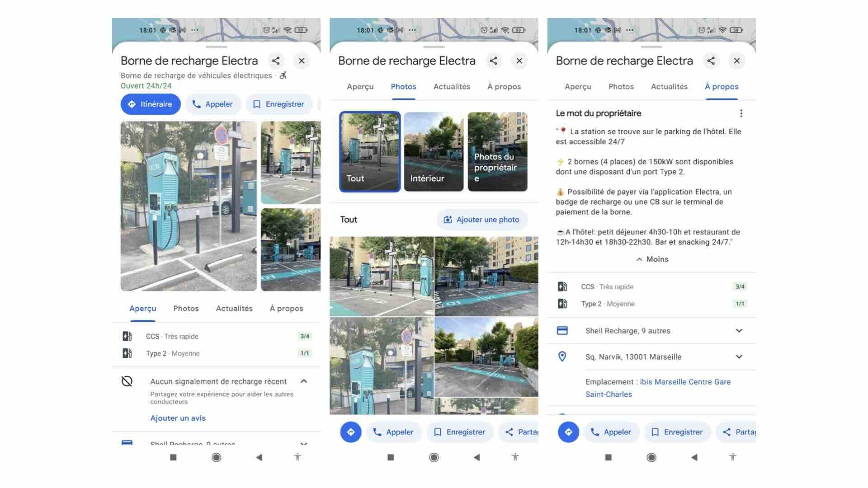Collapse owner text with Moins
The image size is (868, 488).
coord(652,259)
